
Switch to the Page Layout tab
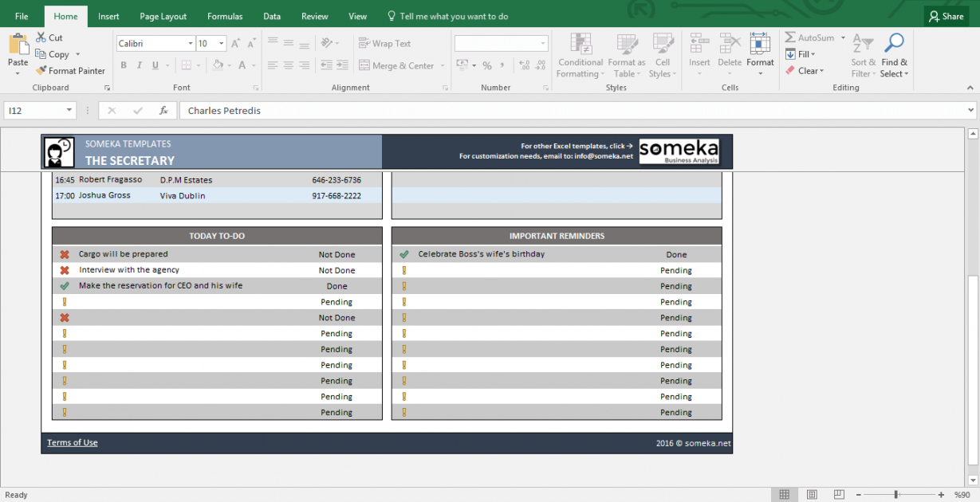(163, 16)
